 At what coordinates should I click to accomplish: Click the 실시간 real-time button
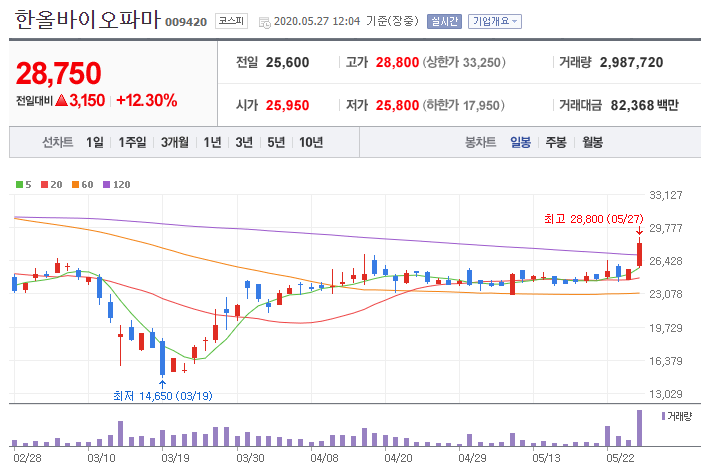pos(444,21)
